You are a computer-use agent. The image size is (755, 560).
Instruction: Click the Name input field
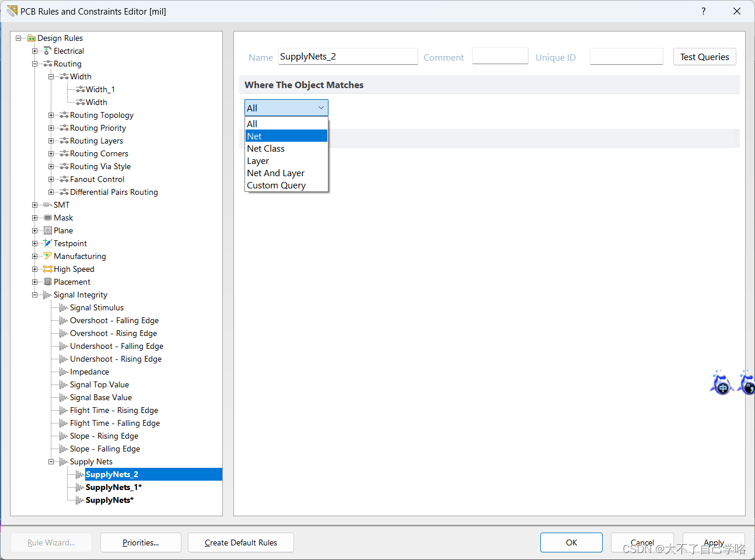click(x=348, y=57)
